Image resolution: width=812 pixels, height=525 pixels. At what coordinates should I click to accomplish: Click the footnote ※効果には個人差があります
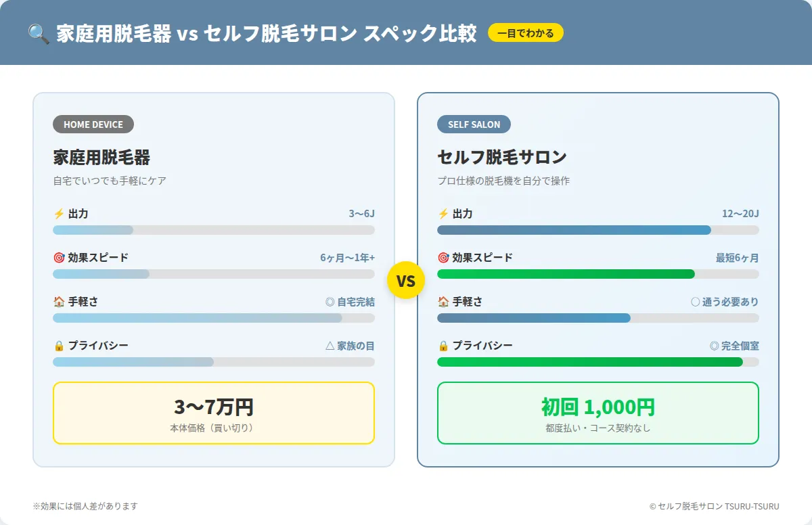point(85,506)
